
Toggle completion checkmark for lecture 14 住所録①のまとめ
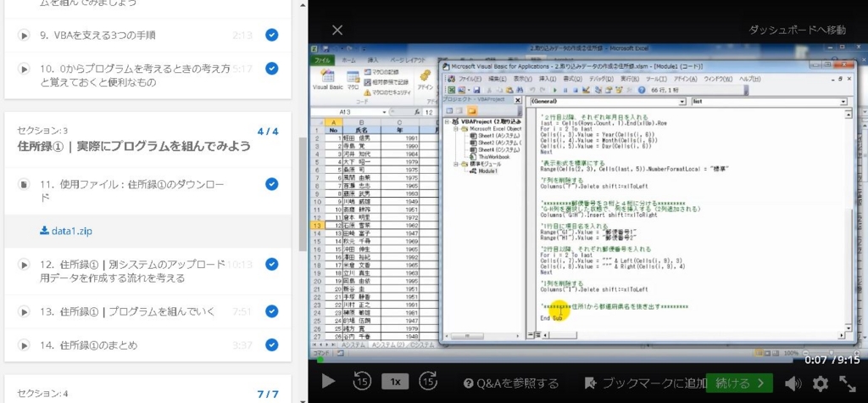(271, 345)
